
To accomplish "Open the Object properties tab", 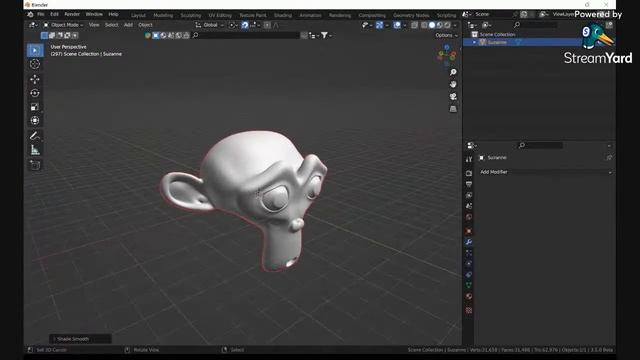I will click(469, 231).
